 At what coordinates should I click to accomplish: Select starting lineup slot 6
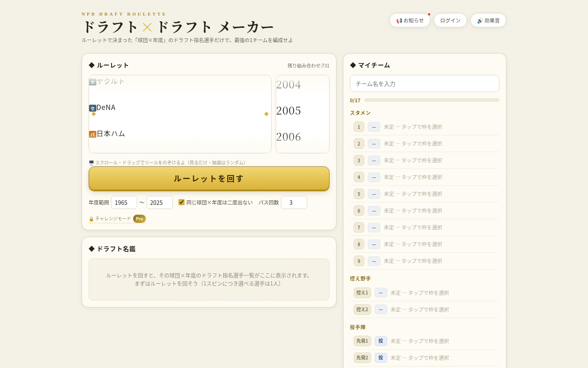coord(425,211)
